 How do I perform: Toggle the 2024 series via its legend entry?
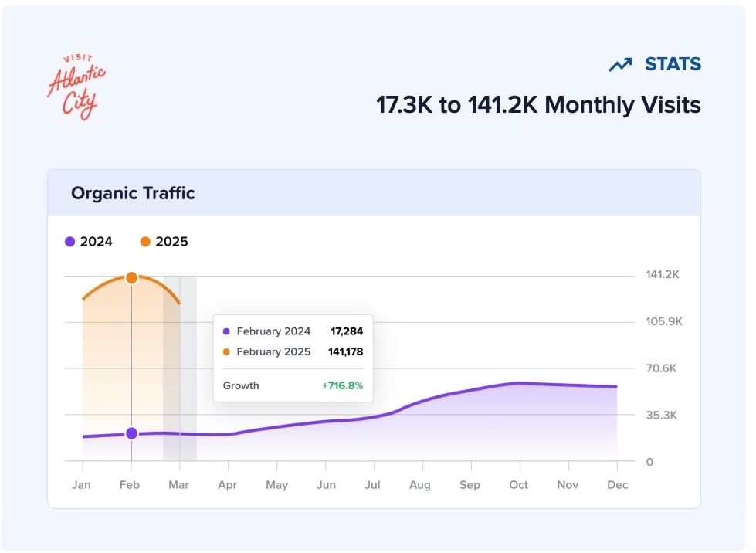tap(88, 241)
